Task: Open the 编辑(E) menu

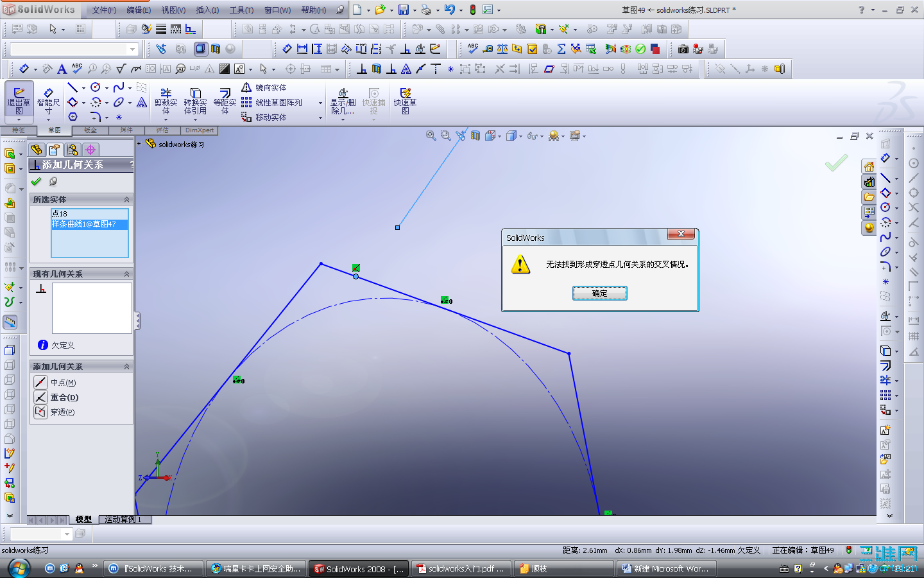Action: point(139,10)
